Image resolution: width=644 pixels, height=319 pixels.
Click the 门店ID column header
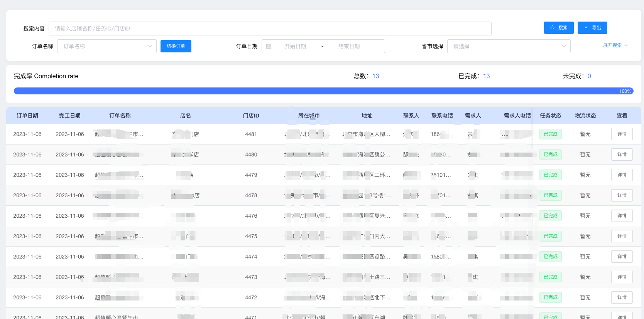251,116
